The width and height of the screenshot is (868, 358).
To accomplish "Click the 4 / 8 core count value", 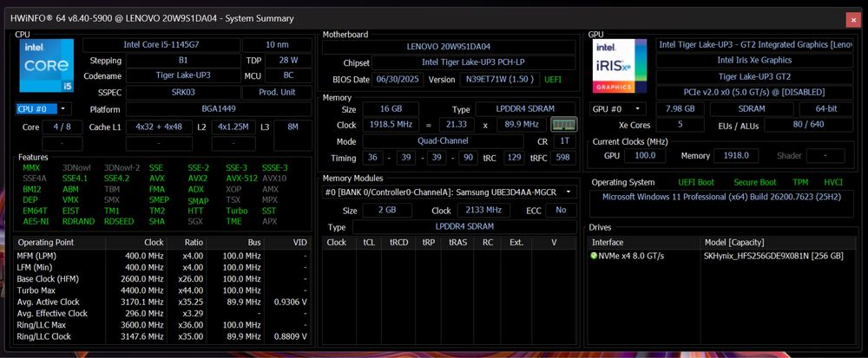I will point(62,127).
